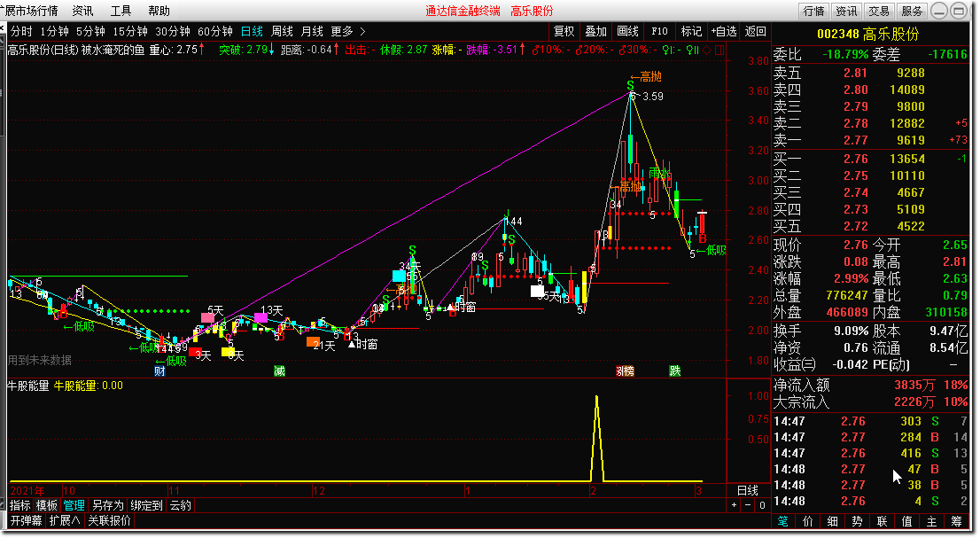
Task: Select the 价 price tab
Action: click(807, 521)
